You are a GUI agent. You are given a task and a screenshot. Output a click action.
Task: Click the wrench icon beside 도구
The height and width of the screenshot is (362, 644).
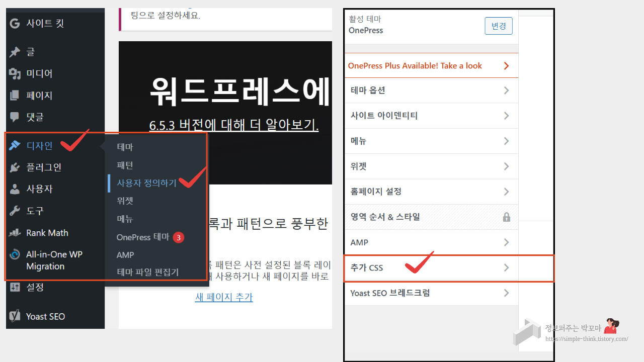click(15, 211)
